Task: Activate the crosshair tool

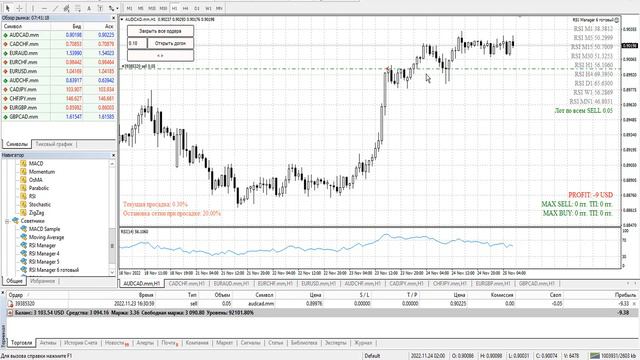Action: pyautogui.click(x=19, y=8)
